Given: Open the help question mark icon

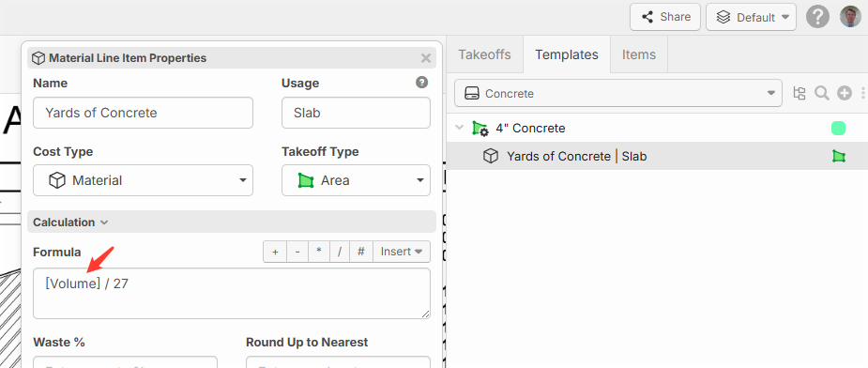Looking at the screenshot, I should tap(817, 17).
